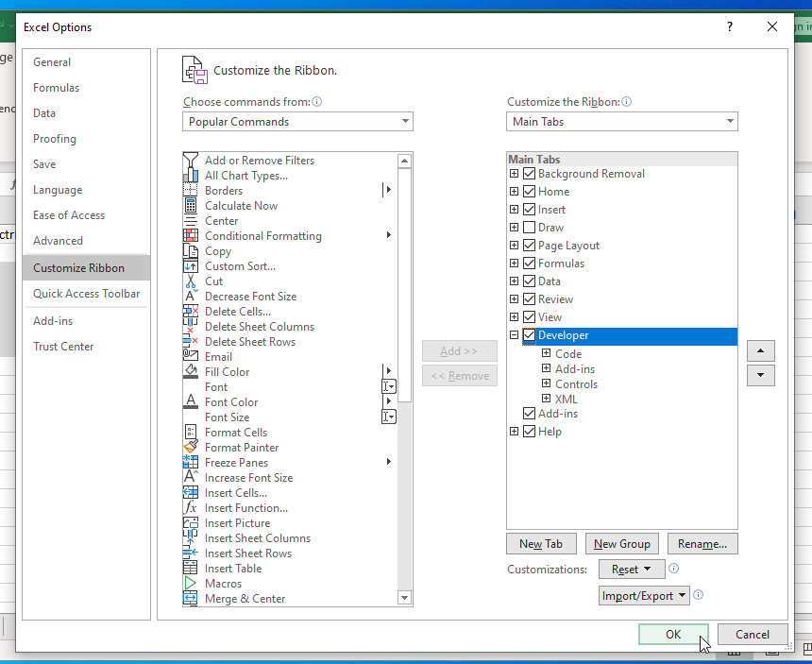Click the Add or Remove Filters funnel icon
Image resolution: width=812 pixels, height=664 pixels.
[x=191, y=160]
